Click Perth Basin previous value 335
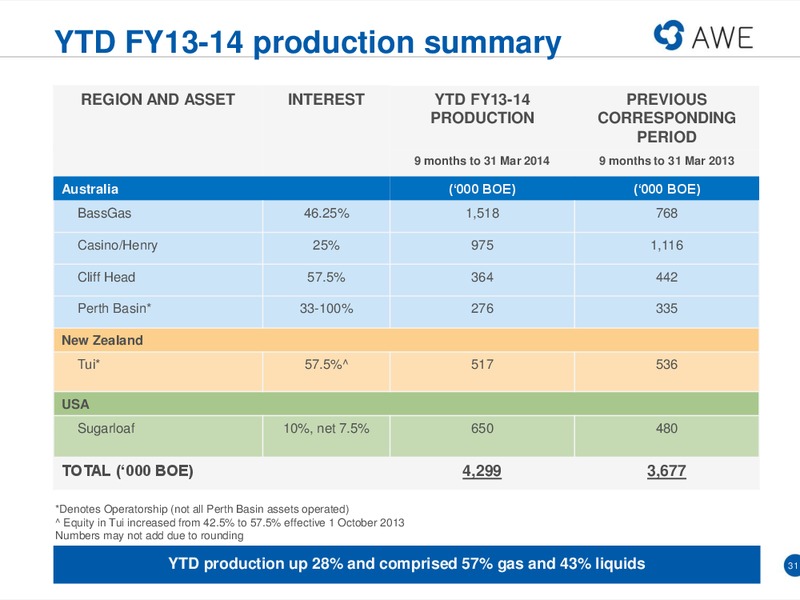The height and width of the screenshot is (600, 800). tap(666, 309)
